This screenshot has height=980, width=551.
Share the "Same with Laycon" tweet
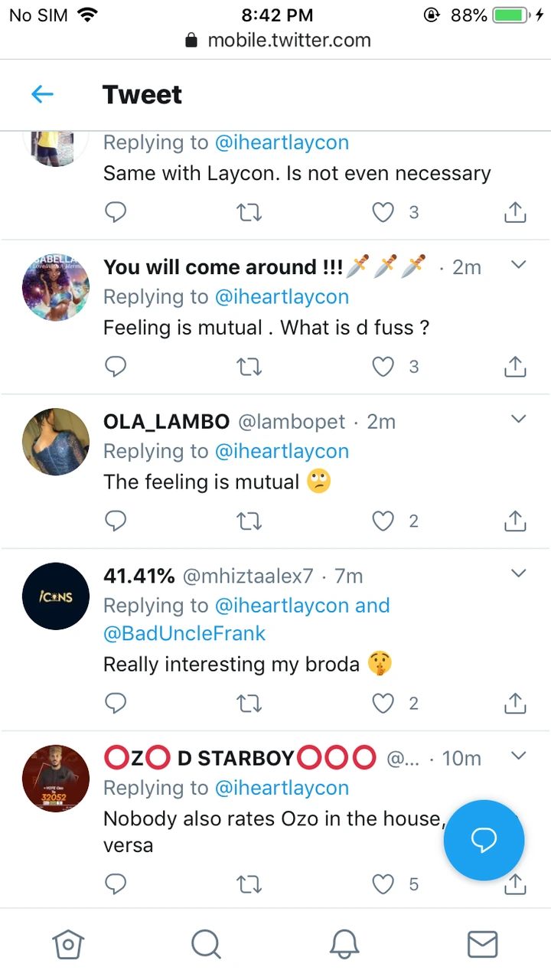(x=515, y=212)
